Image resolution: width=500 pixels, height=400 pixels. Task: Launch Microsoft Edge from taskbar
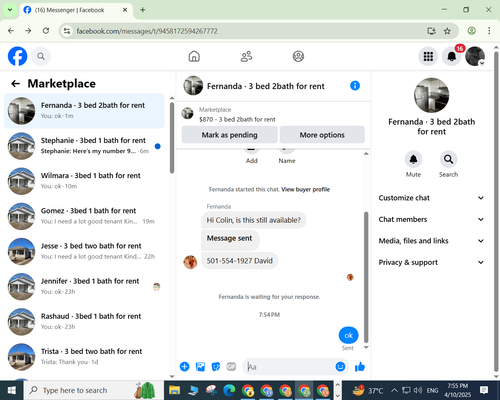pos(229,390)
